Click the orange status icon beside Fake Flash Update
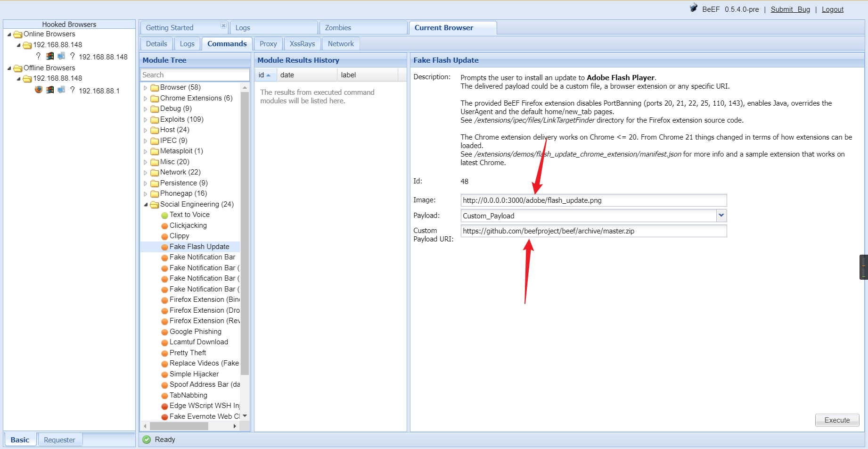The image size is (868, 449). [x=164, y=247]
